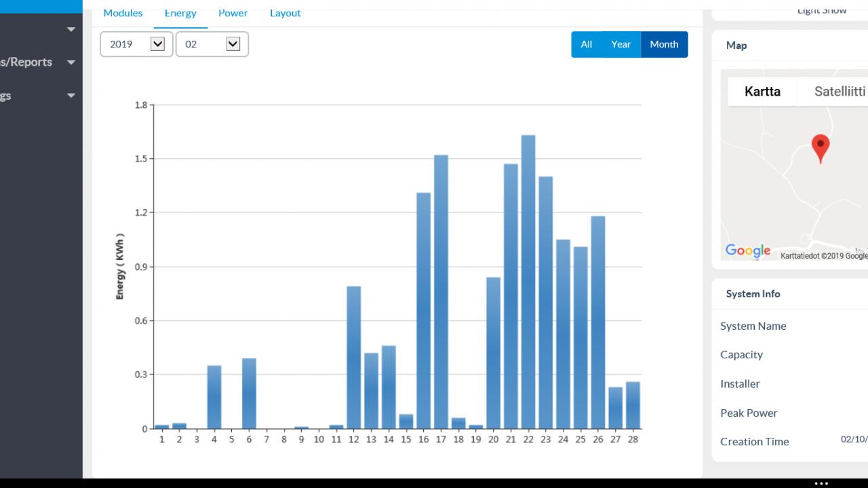
Task: Click the 'Peak Power' label
Action: [749, 413]
